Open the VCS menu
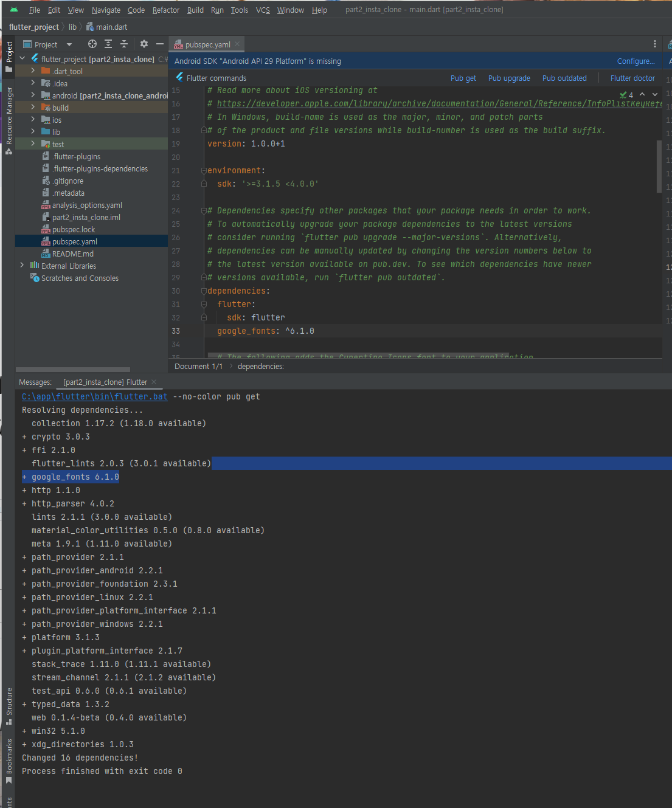Screen dimensions: 672x808 click(x=263, y=10)
